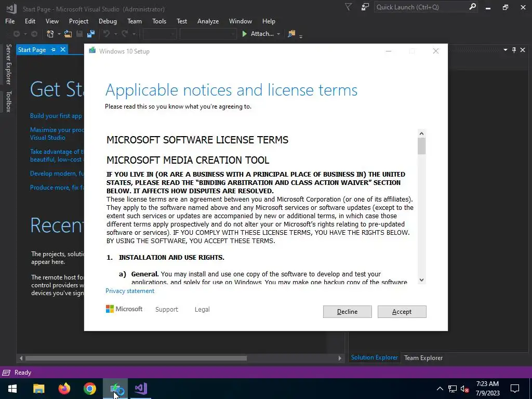Click the Send Feedback person icon
The width and height of the screenshot is (532, 399).
pyautogui.click(x=365, y=7)
